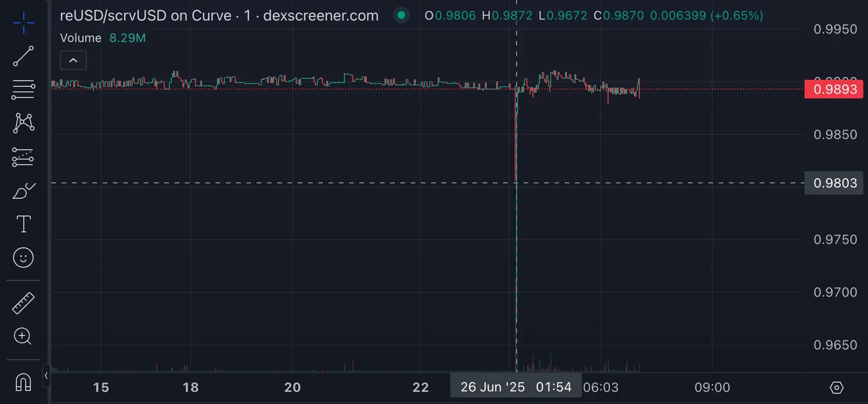Activate the ruler measure tool

tap(23, 303)
